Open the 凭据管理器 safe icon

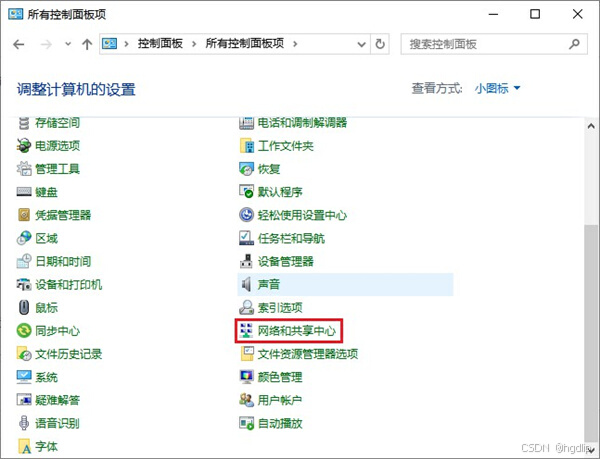tap(24, 215)
